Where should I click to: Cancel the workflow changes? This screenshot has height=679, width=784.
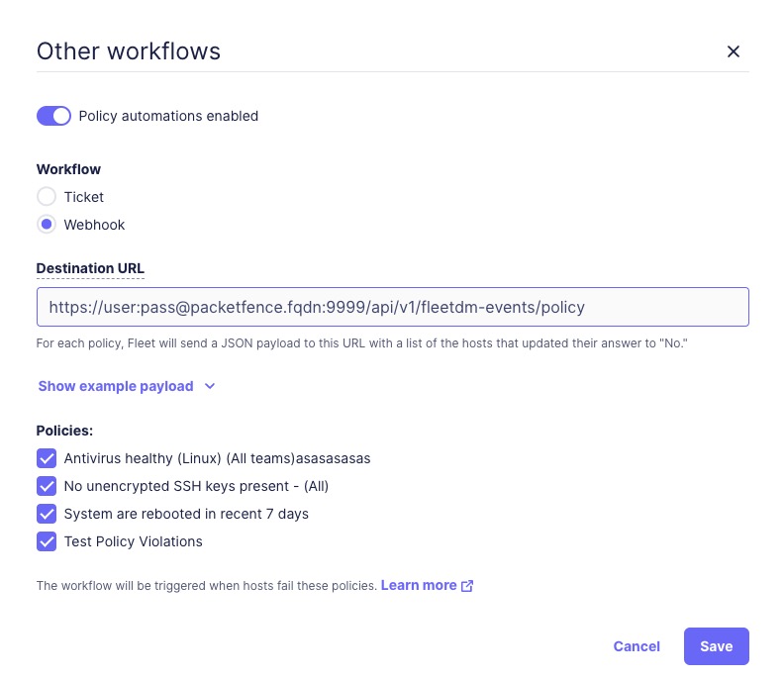pyautogui.click(x=637, y=646)
